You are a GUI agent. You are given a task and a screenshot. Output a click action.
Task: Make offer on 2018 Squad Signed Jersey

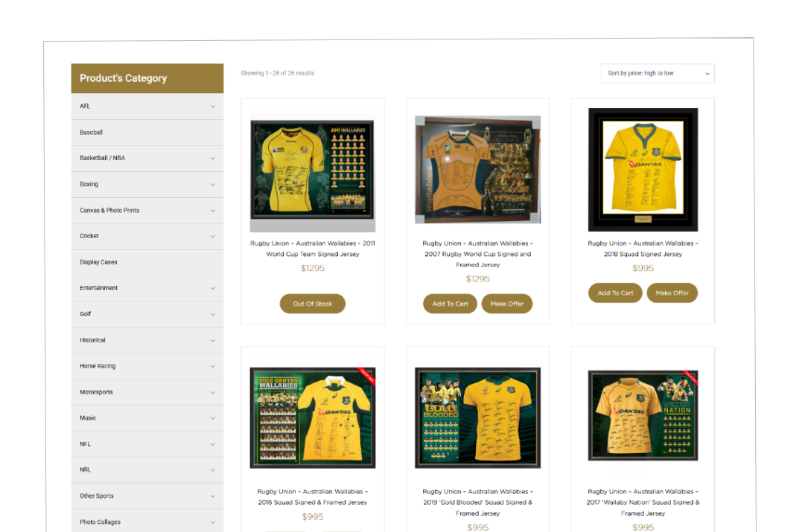coord(672,293)
